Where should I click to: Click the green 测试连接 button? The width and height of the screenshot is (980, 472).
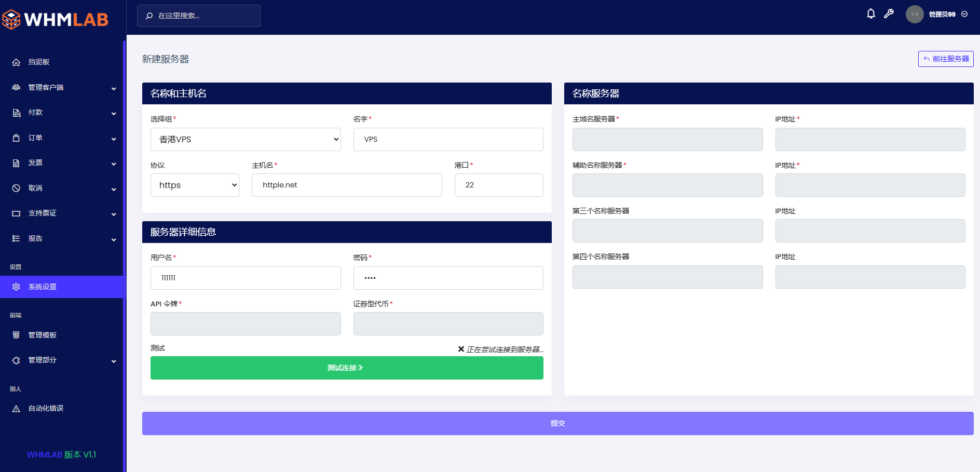347,368
